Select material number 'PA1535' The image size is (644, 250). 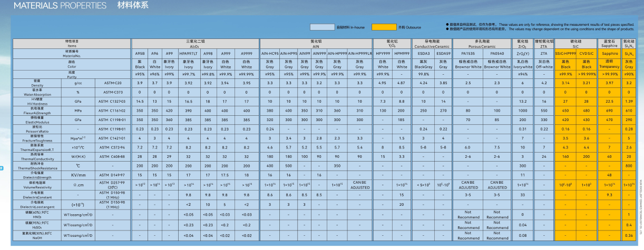click(x=467, y=54)
